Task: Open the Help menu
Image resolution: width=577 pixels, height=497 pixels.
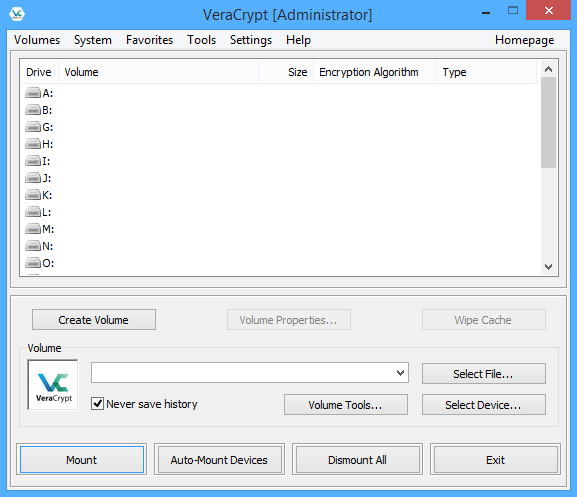Action: click(298, 40)
